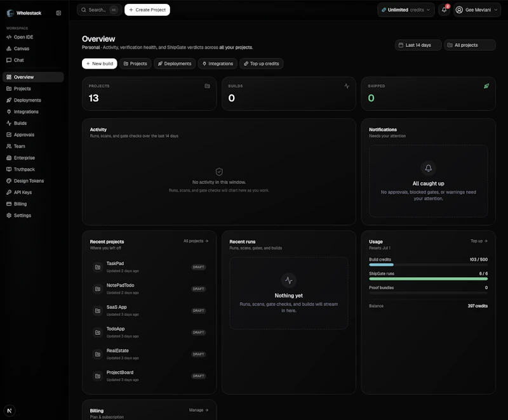This screenshot has height=420, width=508.
Task: Click the Next.js N badge icon
Action: (10, 410)
